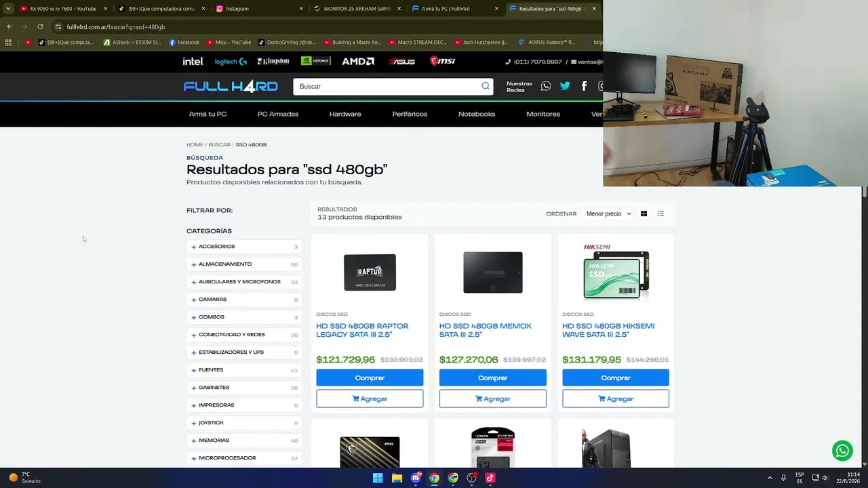Open the Windows Start menu
Viewport: 868px width, 488px height.
pos(378,478)
